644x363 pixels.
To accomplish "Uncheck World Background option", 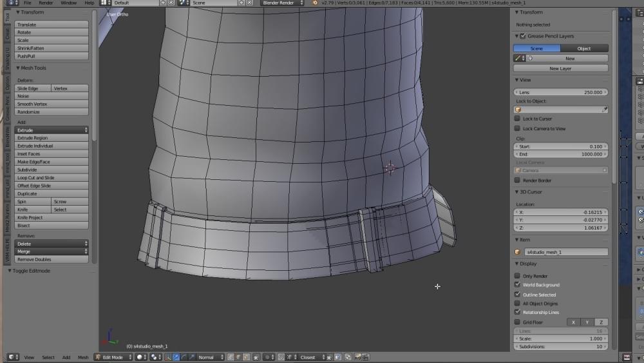I will click(x=517, y=284).
